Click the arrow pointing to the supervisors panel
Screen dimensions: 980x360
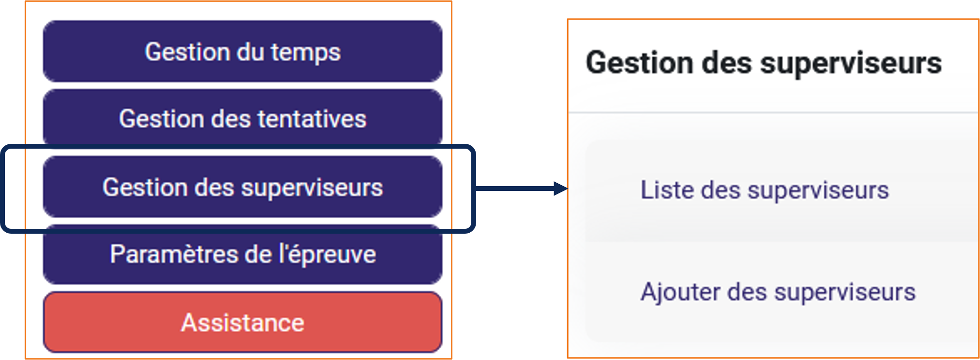520,189
